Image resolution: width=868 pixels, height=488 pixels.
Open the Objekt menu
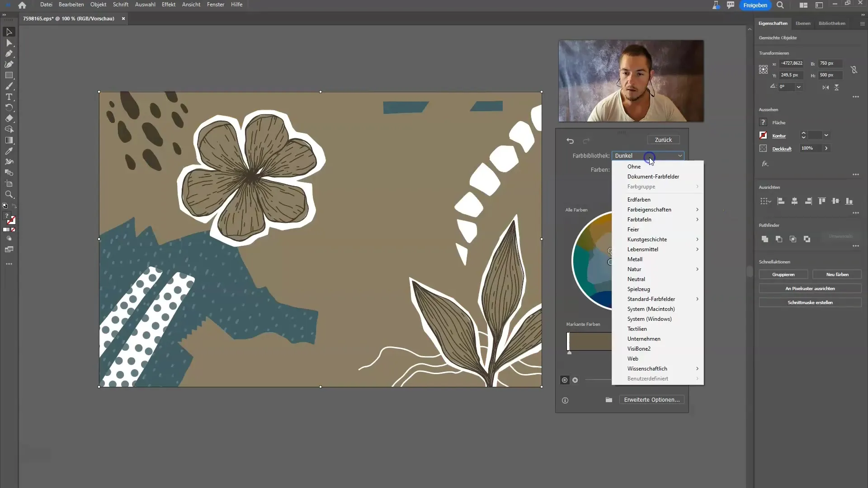point(98,5)
